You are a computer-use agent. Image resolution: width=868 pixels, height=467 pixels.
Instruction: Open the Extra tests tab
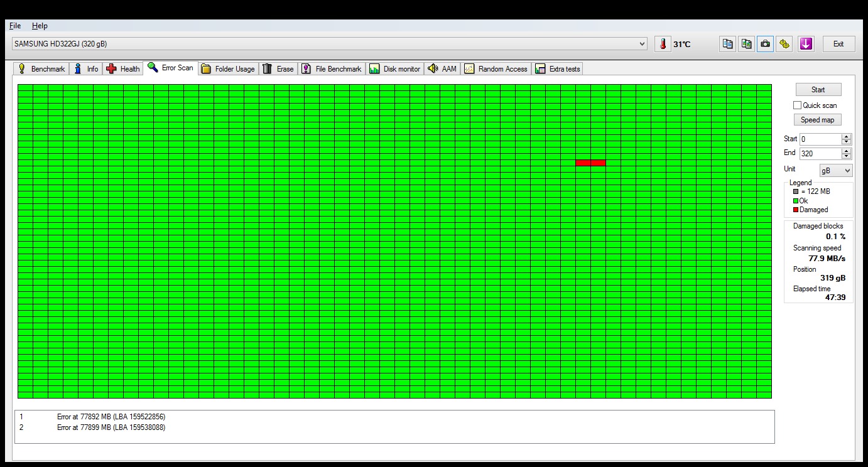pyautogui.click(x=558, y=69)
